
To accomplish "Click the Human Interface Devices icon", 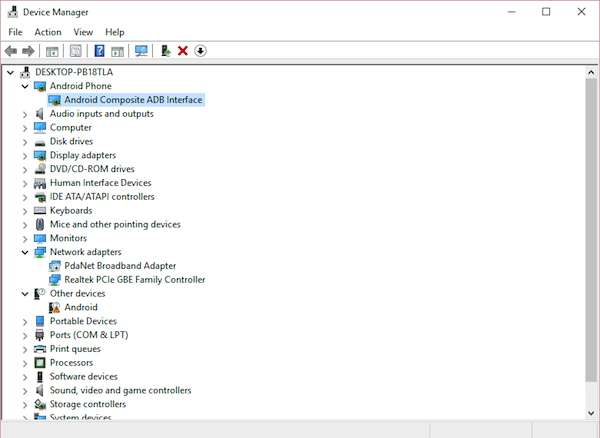I will pos(40,183).
